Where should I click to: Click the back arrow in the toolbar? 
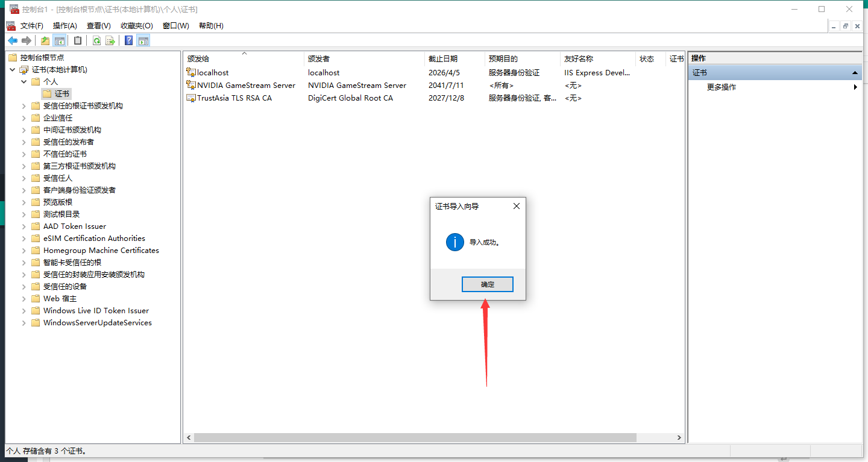(12, 40)
